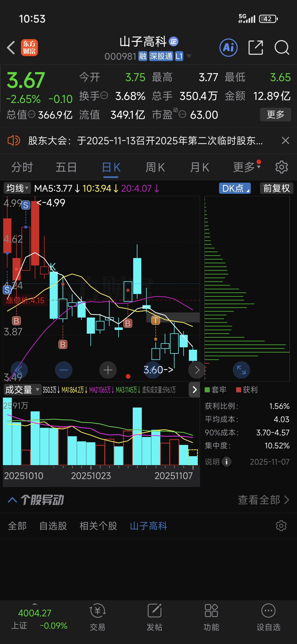Tap the 设自选 watchlist icon
The width and height of the screenshot is (297, 644).
pyautogui.click(x=268, y=617)
